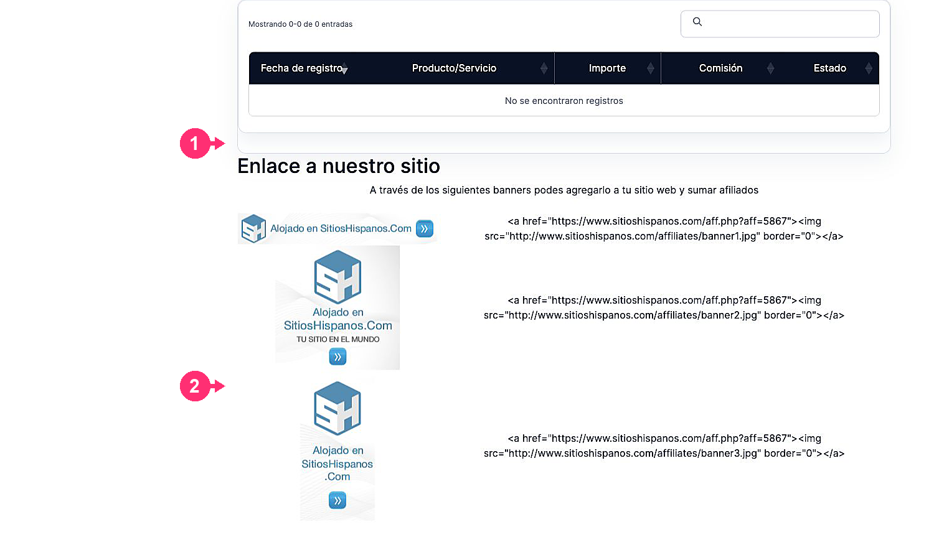Click the 'No se encontraron registros' row

click(x=564, y=100)
